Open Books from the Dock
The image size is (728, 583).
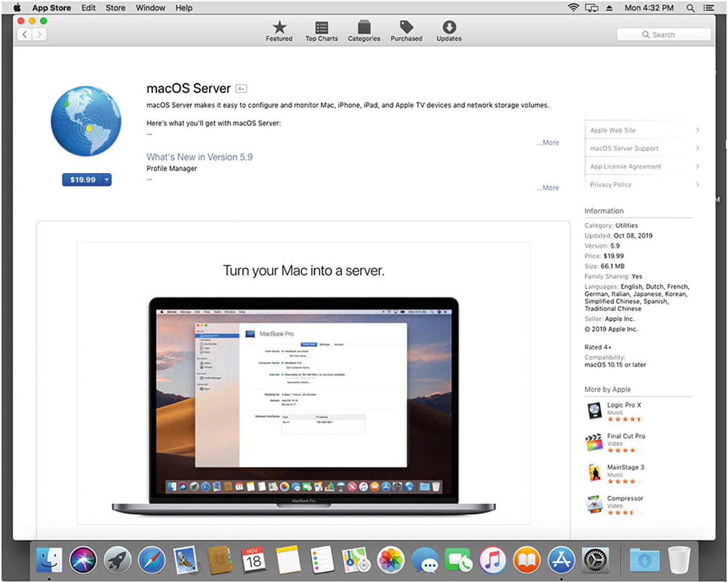[x=527, y=561]
